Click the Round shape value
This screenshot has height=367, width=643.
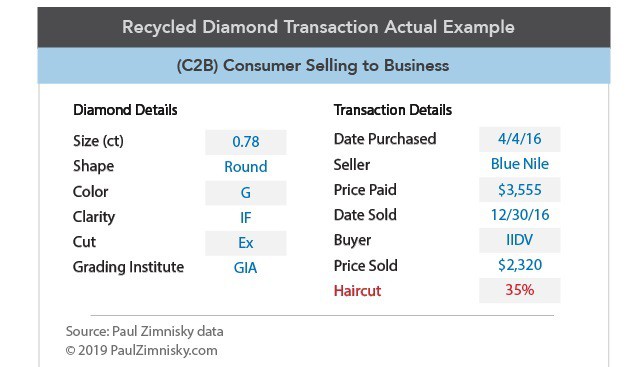tap(246, 167)
